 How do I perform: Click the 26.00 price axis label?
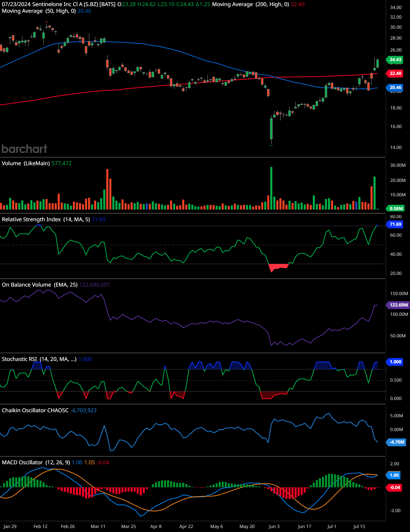tap(396, 50)
